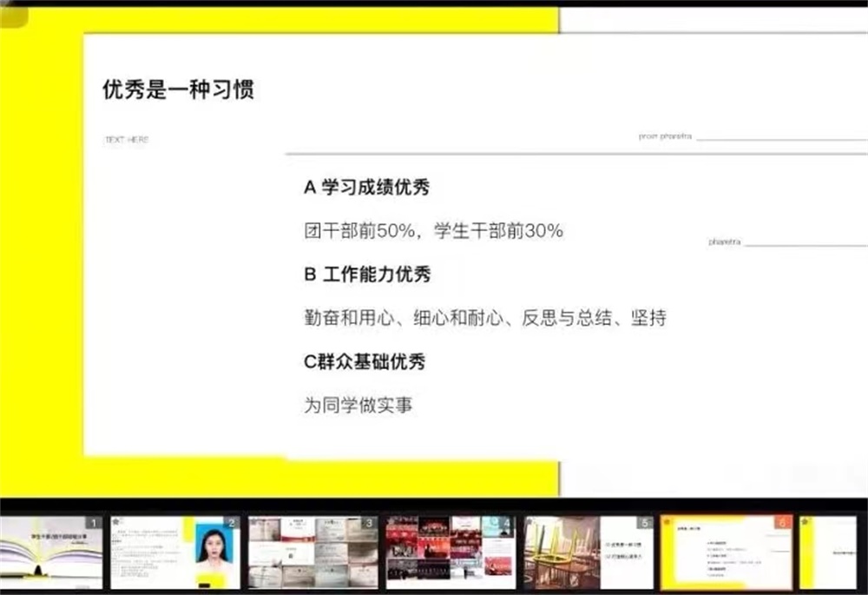
Task: Click the heading C群众基础优秀
Action: [x=365, y=362]
